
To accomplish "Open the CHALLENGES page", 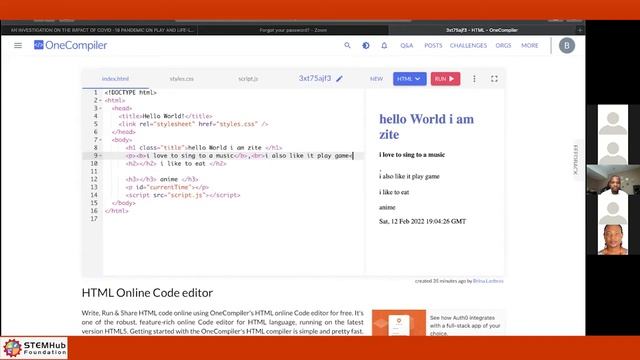I will click(468, 45).
